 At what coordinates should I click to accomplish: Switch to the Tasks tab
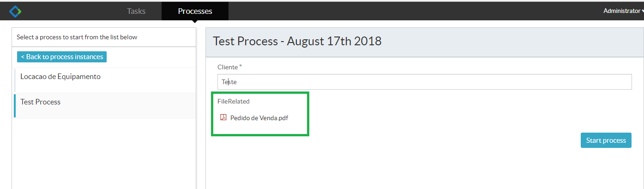click(x=136, y=11)
